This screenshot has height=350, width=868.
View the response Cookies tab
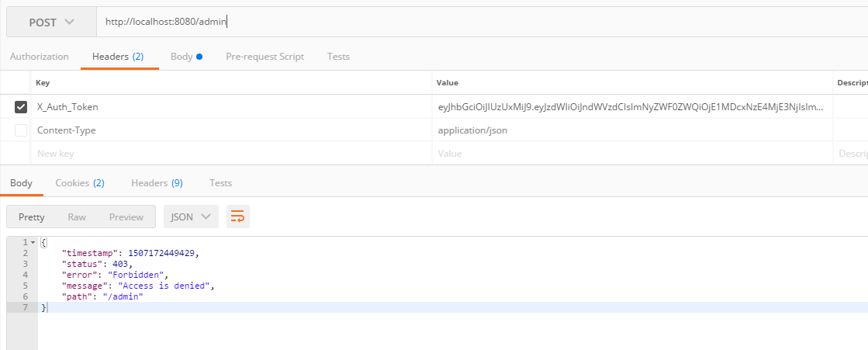pos(80,183)
